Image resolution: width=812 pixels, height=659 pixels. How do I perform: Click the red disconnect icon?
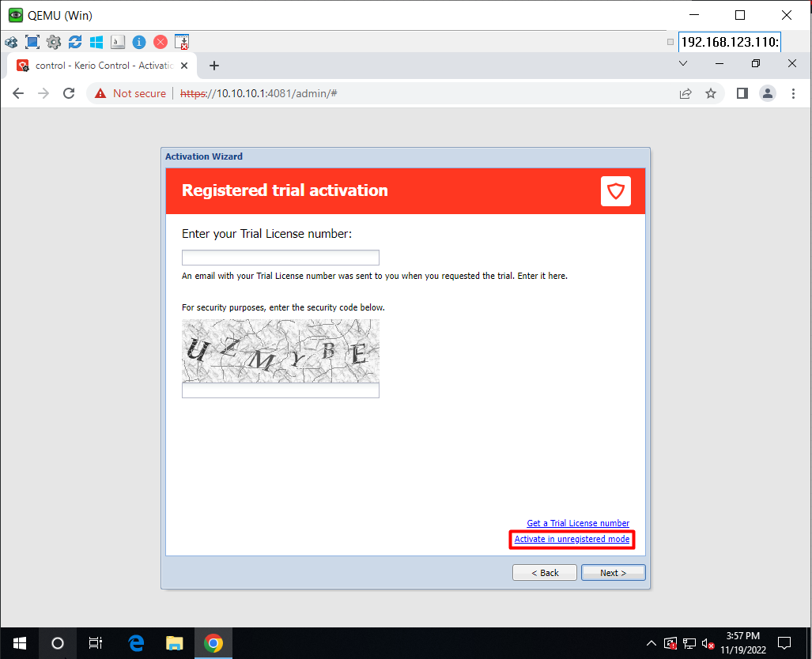161,42
